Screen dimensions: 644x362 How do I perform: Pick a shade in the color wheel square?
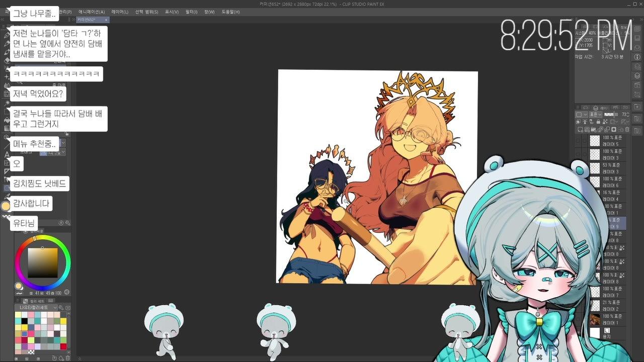pyautogui.click(x=43, y=262)
